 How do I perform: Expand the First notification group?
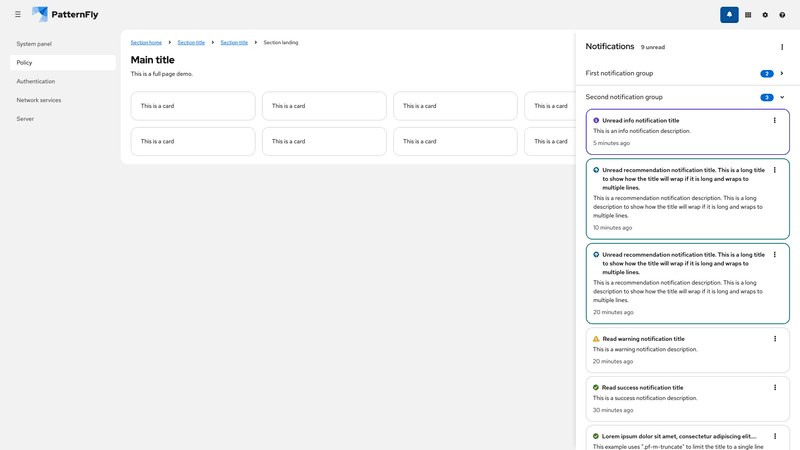782,73
